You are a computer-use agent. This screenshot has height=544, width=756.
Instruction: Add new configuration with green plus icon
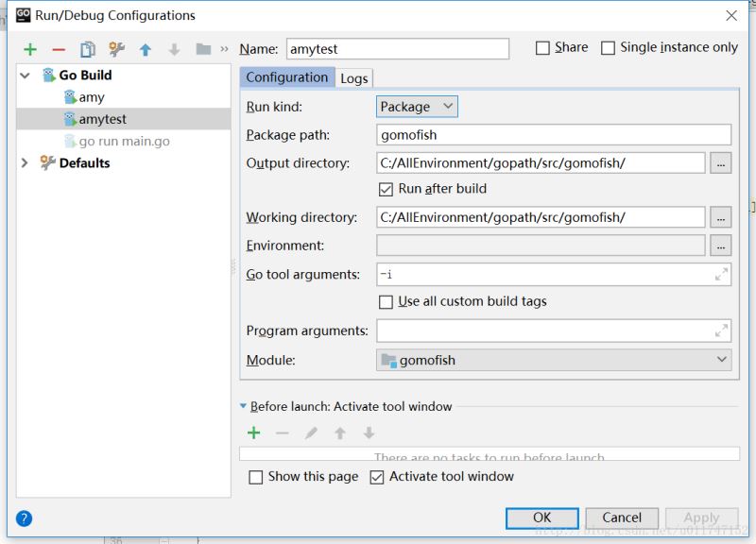(x=30, y=49)
